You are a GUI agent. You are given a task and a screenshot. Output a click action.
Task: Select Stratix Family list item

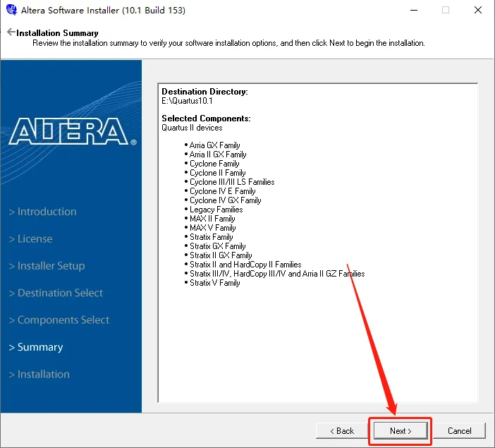[212, 237]
